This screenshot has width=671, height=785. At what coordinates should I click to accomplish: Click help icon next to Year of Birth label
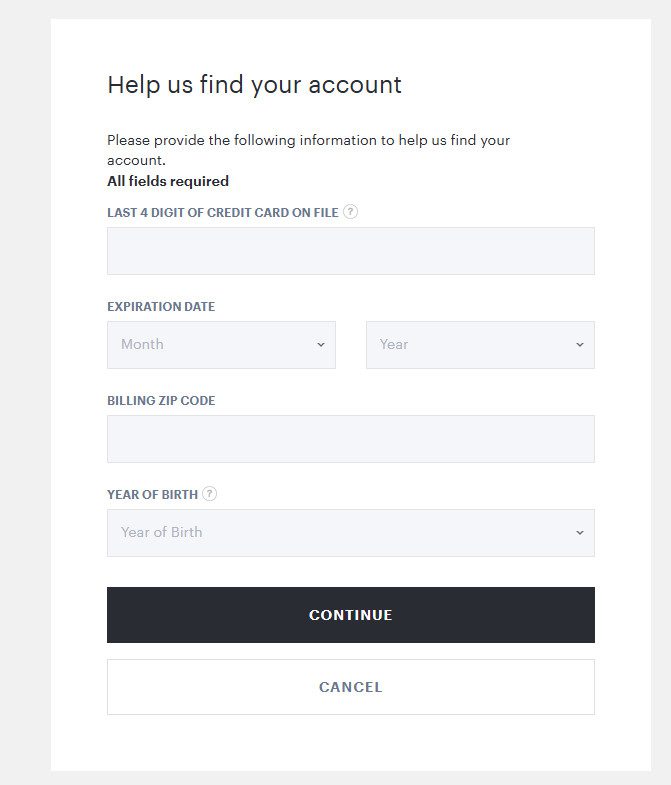coord(209,494)
